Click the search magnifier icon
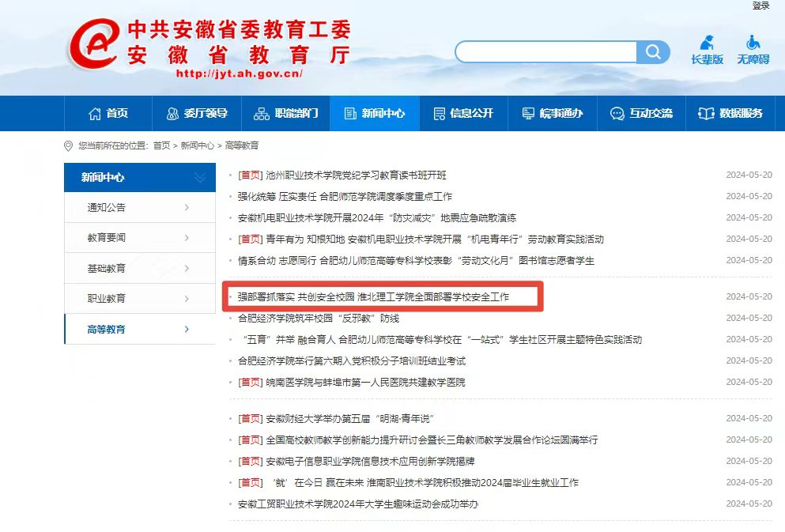The height and width of the screenshot is (532, 785). 653,52
